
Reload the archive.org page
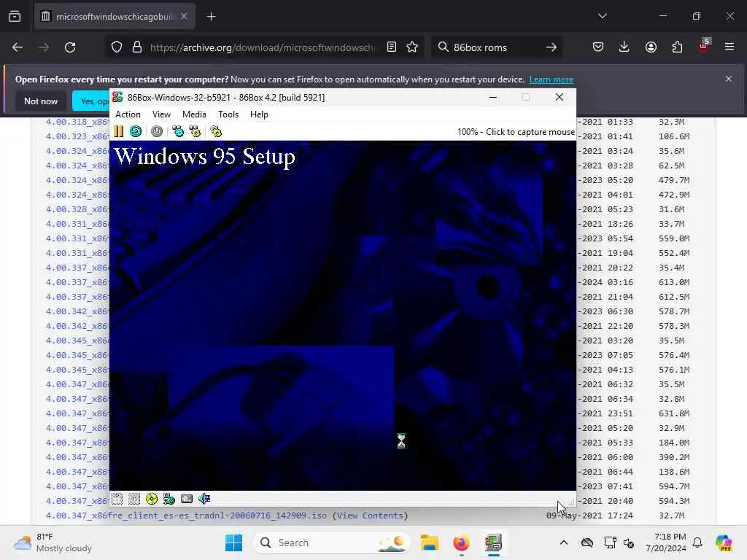(x=70, y=47)
